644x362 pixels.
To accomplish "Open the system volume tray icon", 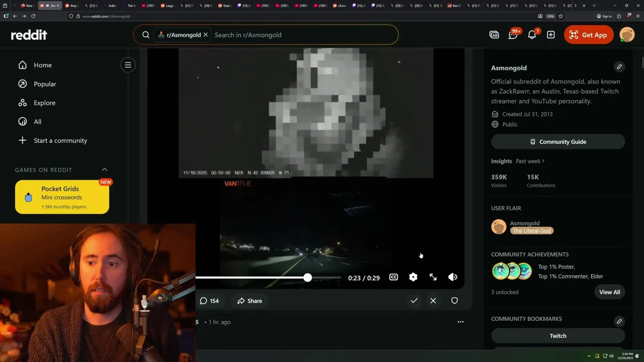I will coord(611,356).
